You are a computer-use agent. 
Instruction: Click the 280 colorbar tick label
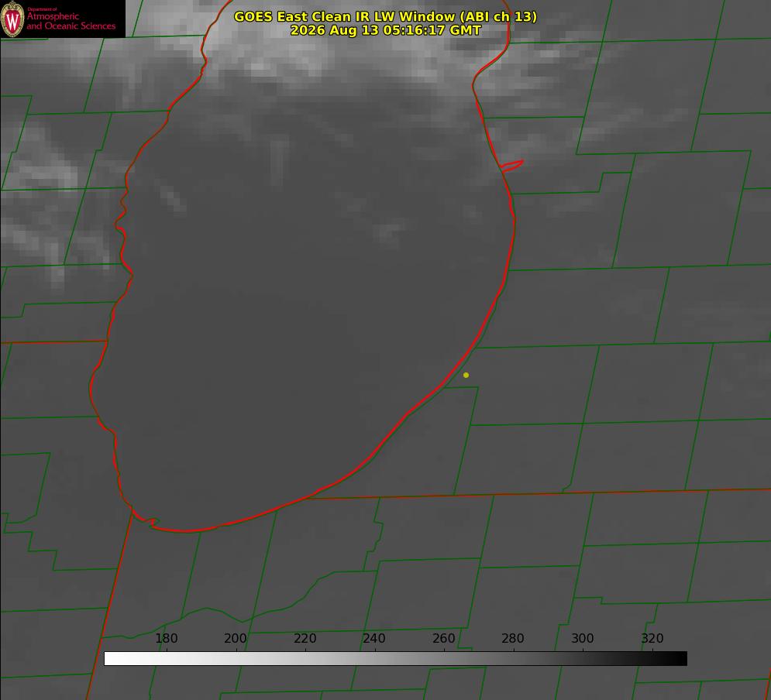(513, 638)
